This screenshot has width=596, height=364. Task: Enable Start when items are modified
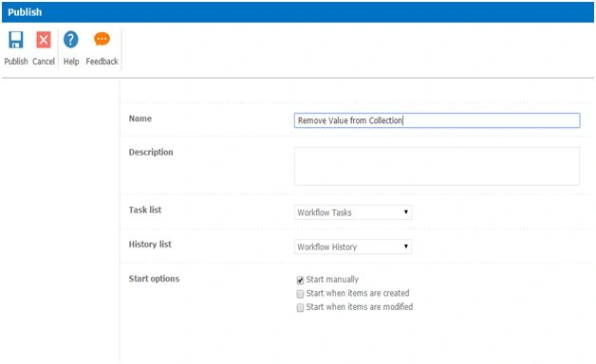coord(300,307)
